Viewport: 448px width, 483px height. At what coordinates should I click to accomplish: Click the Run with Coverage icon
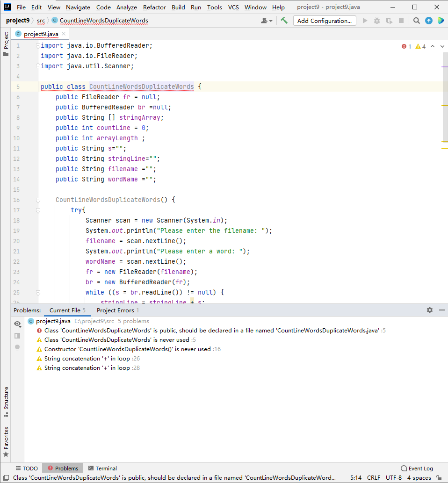[389, 21]
